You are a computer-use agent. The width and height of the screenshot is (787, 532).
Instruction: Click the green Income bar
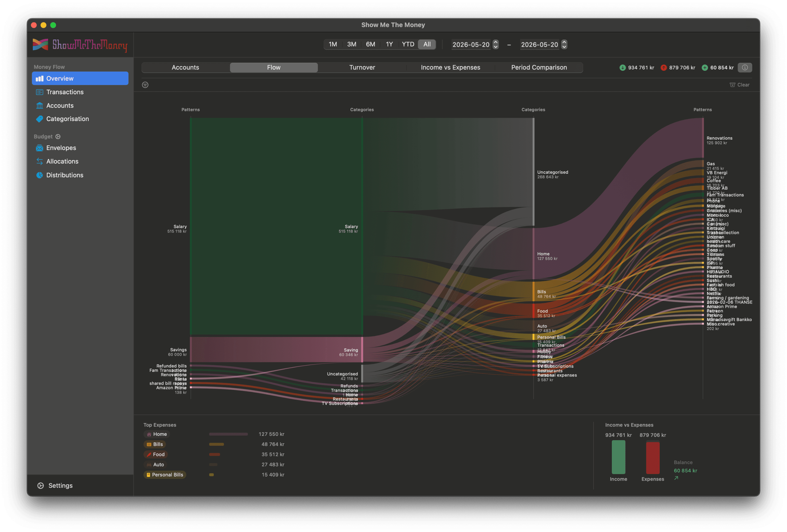click(618, 457)
